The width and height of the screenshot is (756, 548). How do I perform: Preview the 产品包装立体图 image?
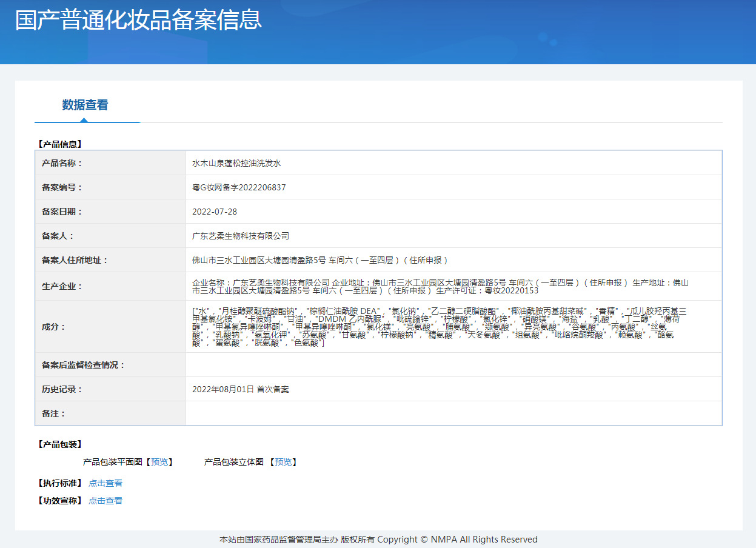[283, 462]
